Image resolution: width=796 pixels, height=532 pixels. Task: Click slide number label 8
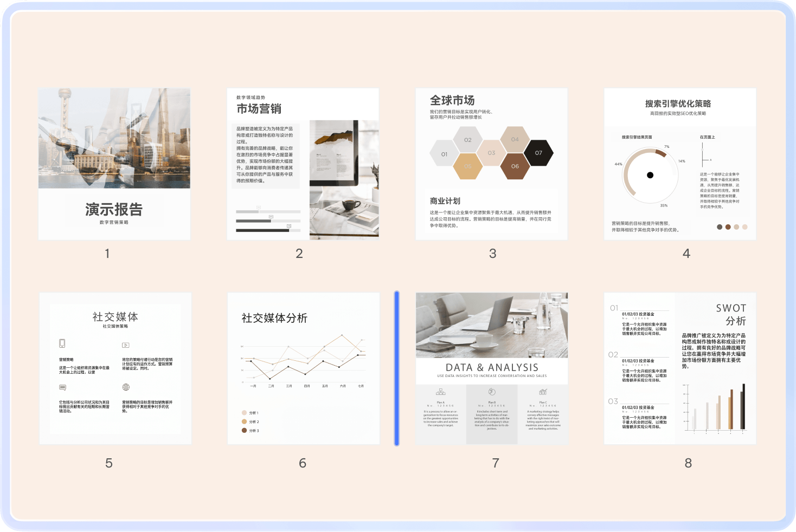pos(688,463)
